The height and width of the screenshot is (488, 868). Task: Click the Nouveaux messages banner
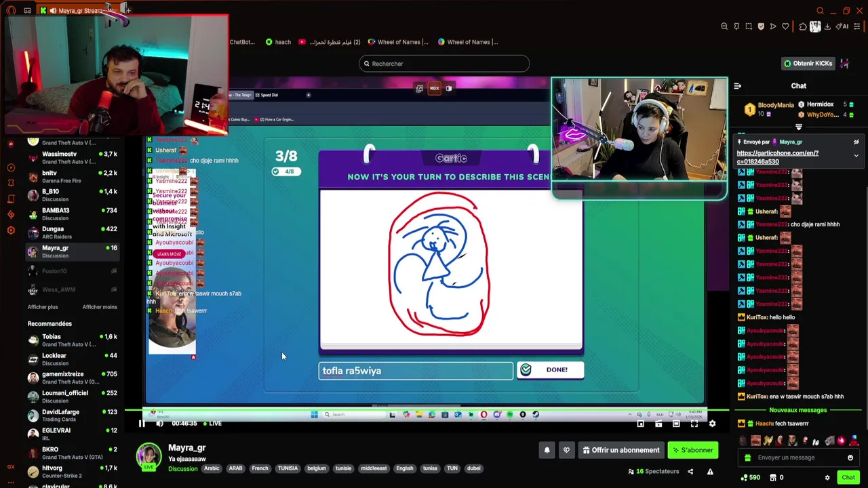point(798,410)
